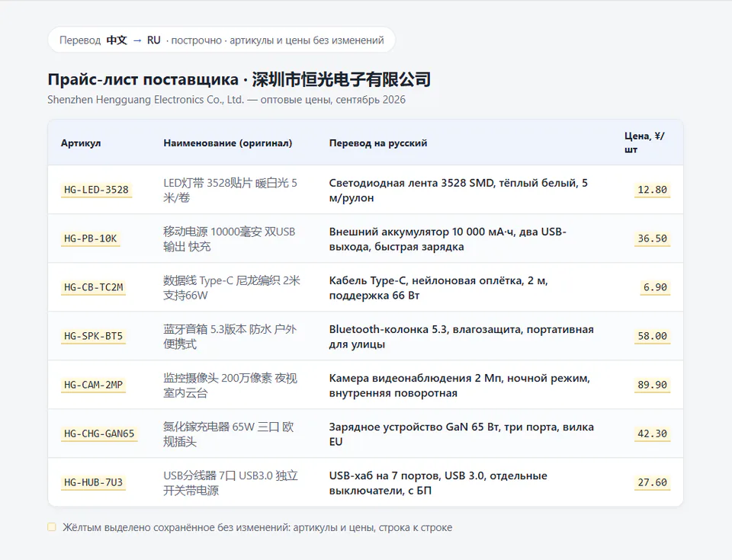
Task: Select the article code HG-LED-3528
Action: (x=96, y=190)
